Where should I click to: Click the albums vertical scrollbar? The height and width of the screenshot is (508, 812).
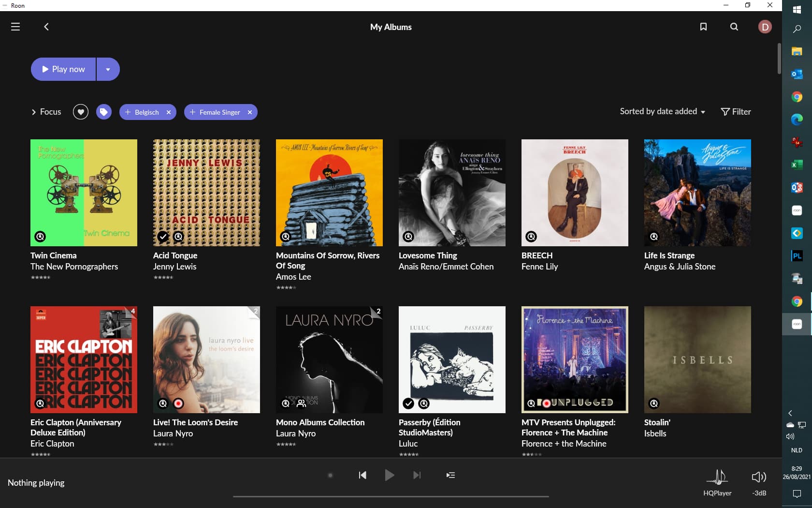point(779,59)
